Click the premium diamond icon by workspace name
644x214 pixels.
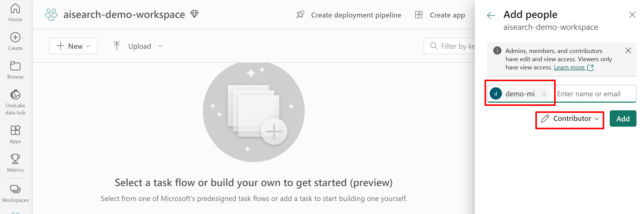coord(194,14)
